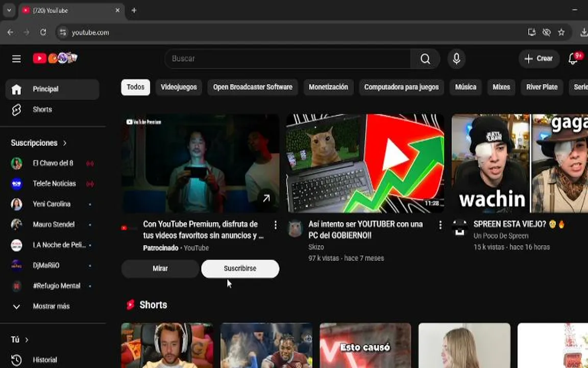Open Yeni Carolina channel

coord(53,204)
